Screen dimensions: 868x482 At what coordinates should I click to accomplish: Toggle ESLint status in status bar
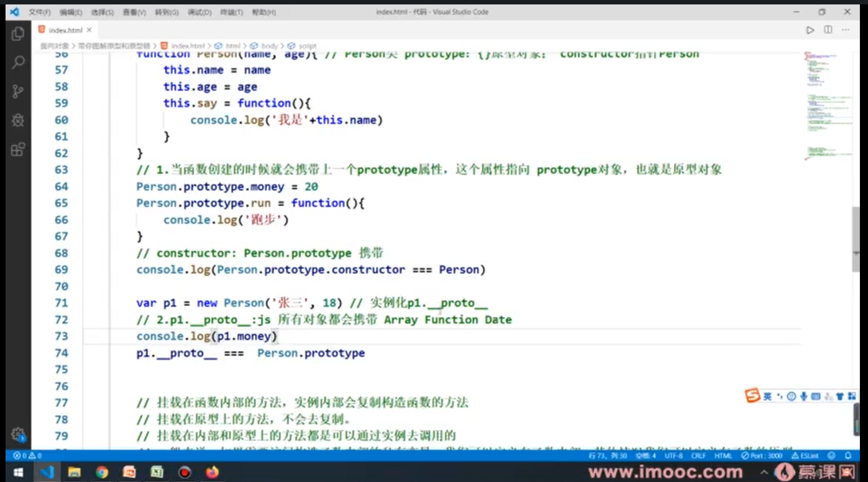point(805,456)
